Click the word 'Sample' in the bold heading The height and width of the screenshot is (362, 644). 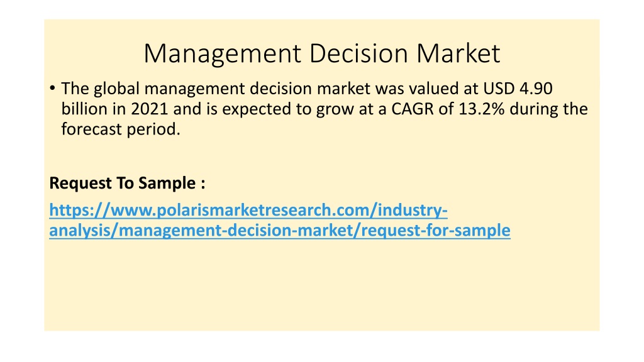click(167, 183)
